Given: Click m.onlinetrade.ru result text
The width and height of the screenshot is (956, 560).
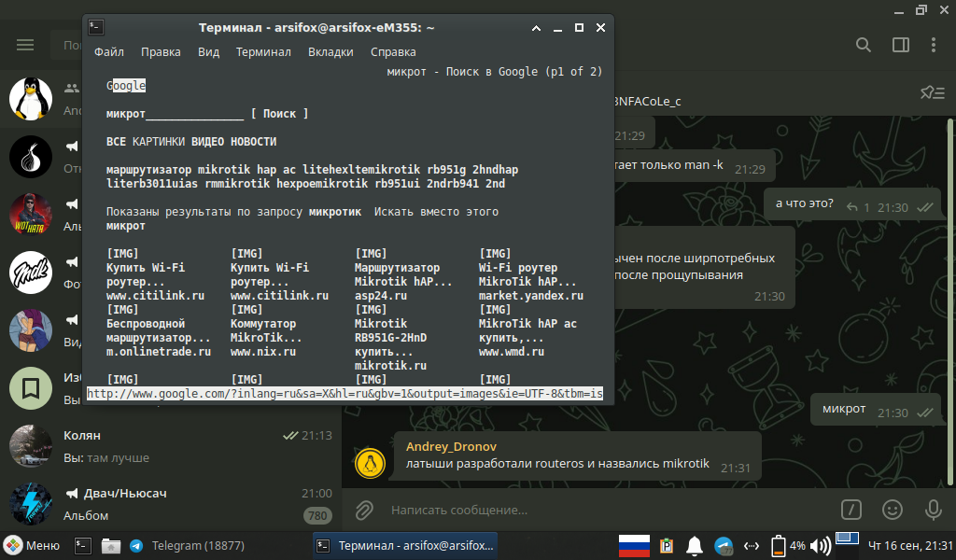Looking at the screenshot, I should [159, 352].
